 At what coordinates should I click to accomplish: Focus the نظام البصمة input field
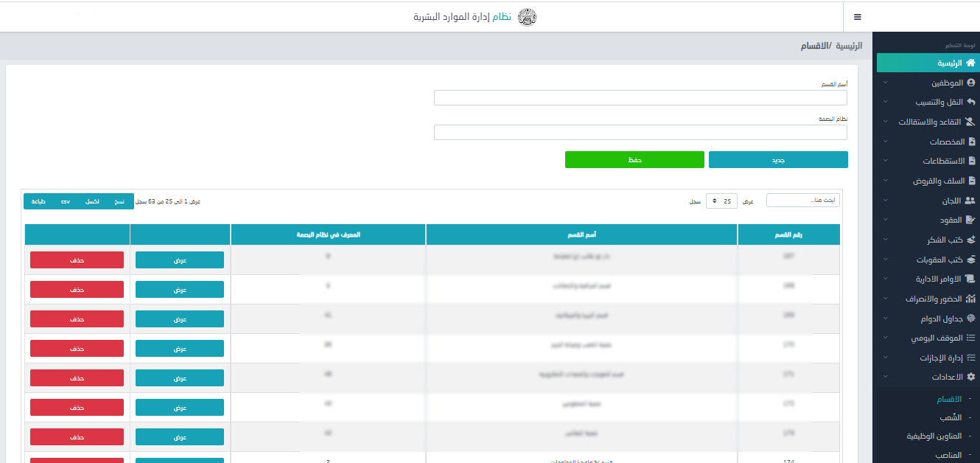click(640, 132)
